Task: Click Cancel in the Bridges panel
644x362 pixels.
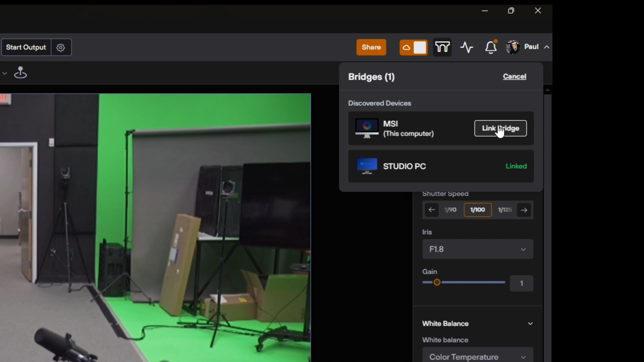Action: tap(515, 76)
